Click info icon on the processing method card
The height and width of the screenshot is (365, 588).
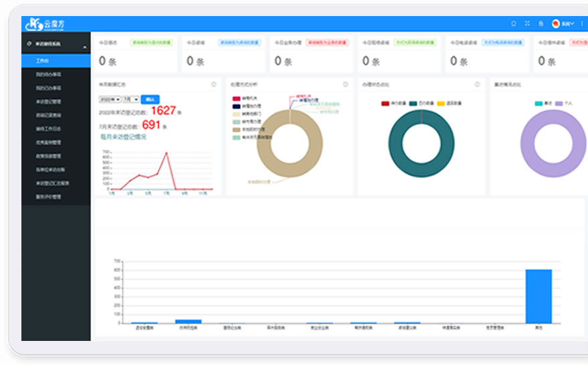click(x=346, y=85)
